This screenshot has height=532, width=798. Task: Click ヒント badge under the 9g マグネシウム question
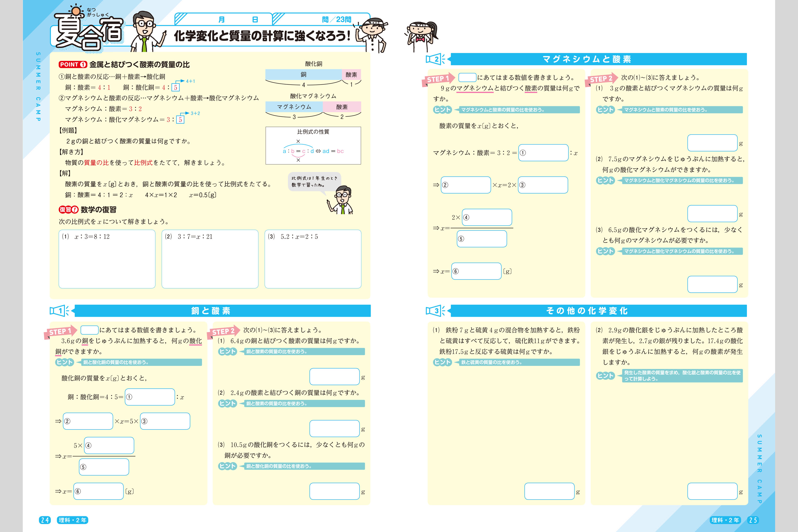pos(442,110)
